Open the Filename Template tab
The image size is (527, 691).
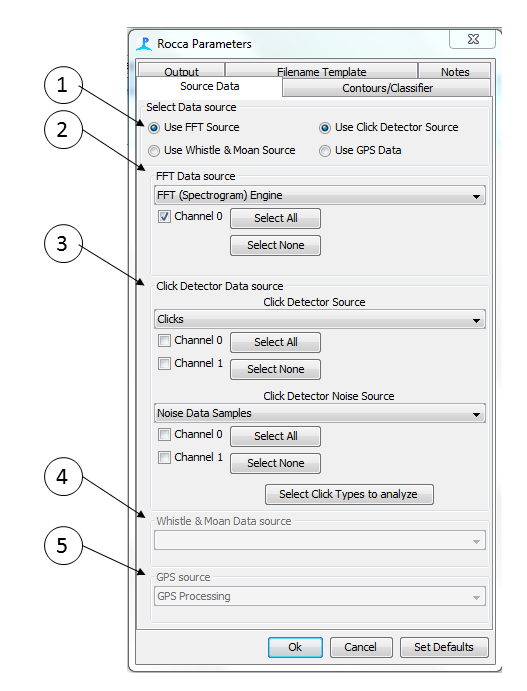click(321, 71)
